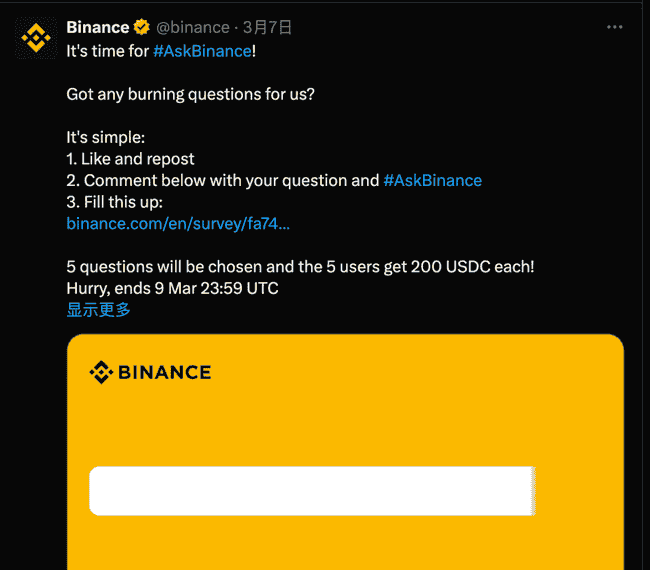This screenshot has width=650, height=570.
Task: Click the 'Hurry, ends 9 Mar' text
Action: pos(172,289)
